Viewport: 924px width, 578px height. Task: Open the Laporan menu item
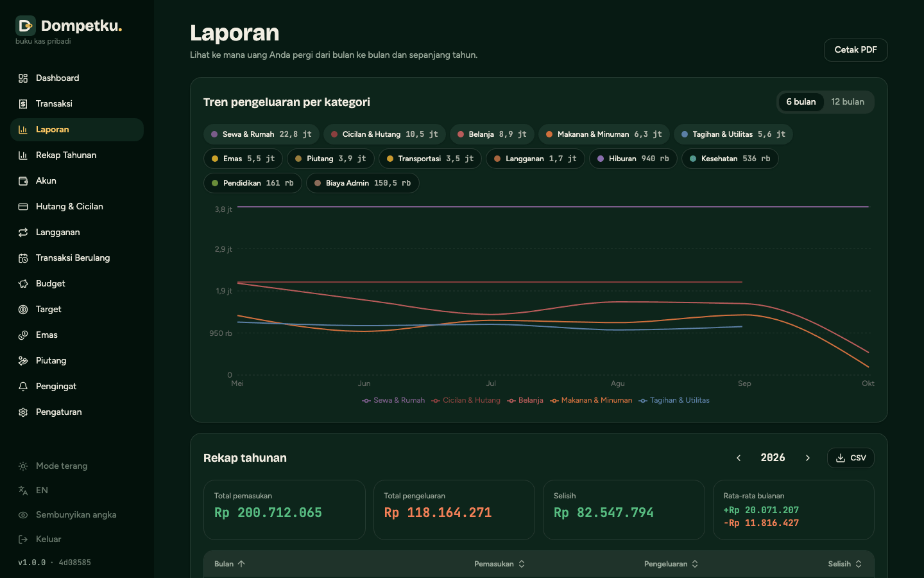tap(77, 130)
